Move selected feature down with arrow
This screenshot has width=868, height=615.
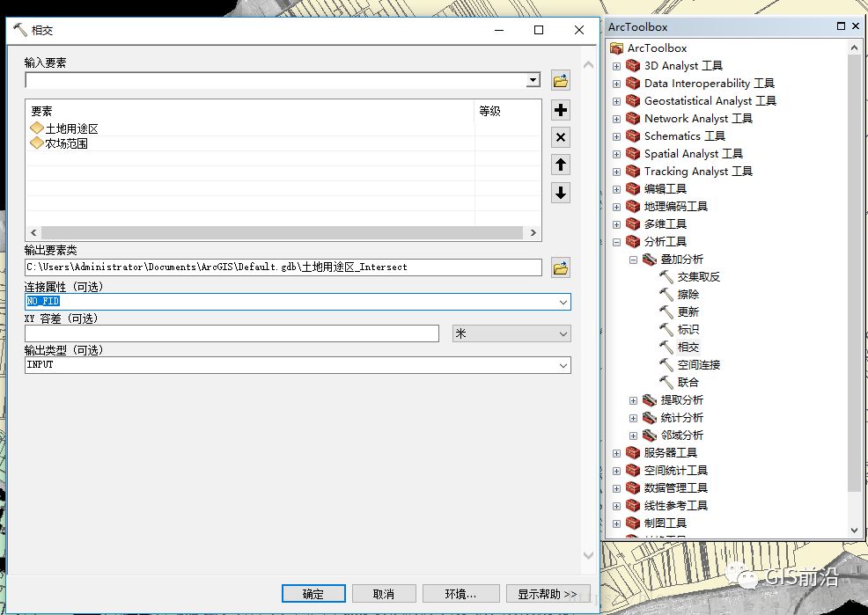pyautogui.click(x=560, y=193)
